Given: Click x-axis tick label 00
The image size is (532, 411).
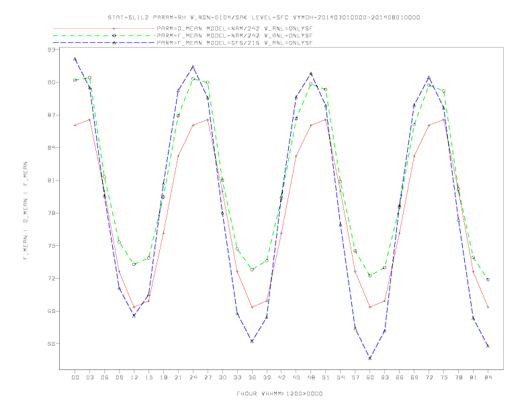Looking at the screenshot, I should coord(75,377).
